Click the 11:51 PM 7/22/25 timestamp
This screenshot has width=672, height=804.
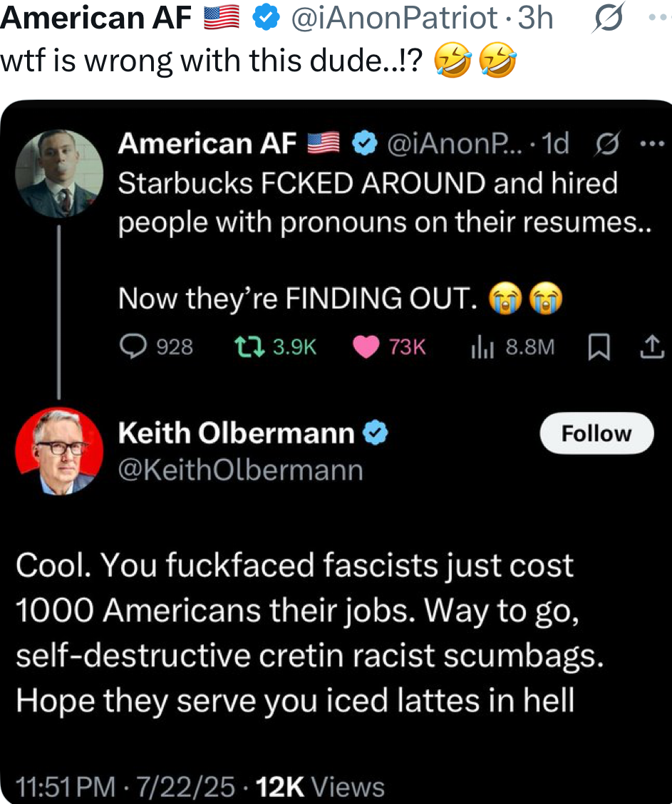click(x=125, y=787)
